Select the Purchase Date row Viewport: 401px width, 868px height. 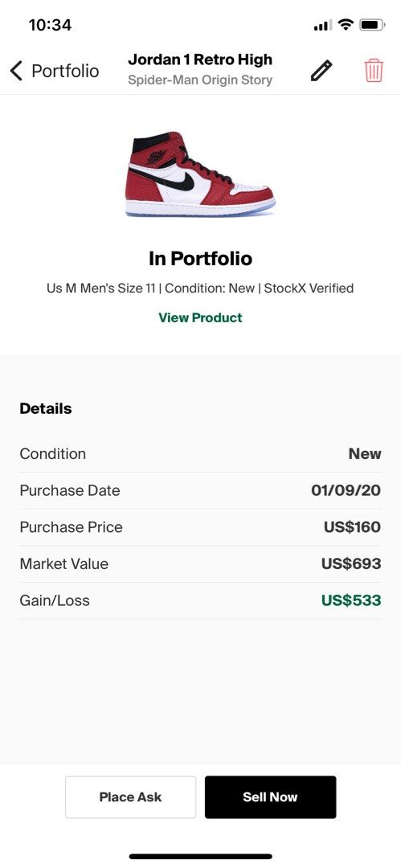click(201, 490)
